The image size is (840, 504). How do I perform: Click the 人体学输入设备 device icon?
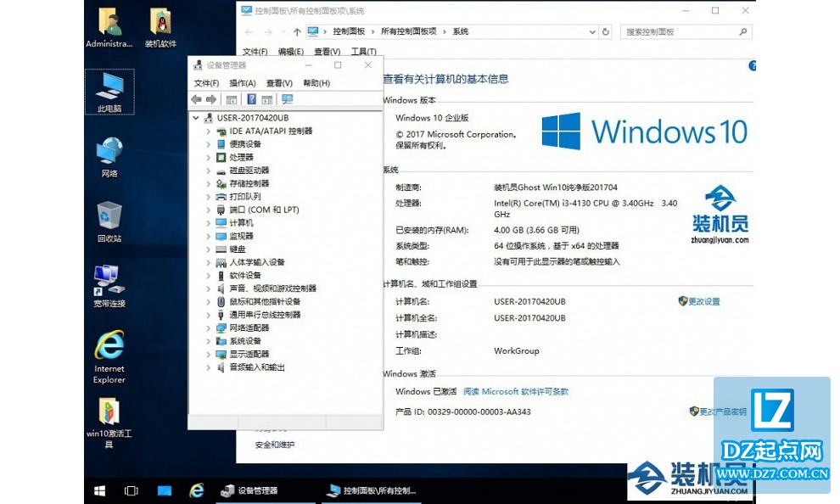[x=221, y=262]
